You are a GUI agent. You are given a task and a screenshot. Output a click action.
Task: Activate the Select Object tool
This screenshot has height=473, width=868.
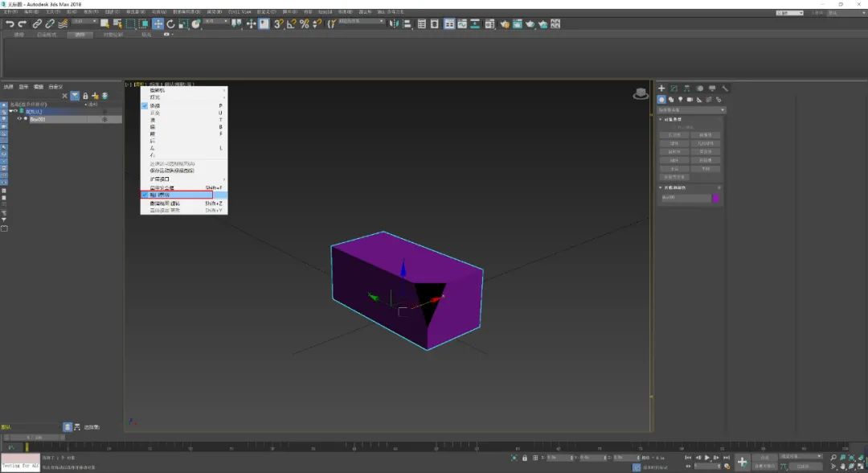point(104,24)
